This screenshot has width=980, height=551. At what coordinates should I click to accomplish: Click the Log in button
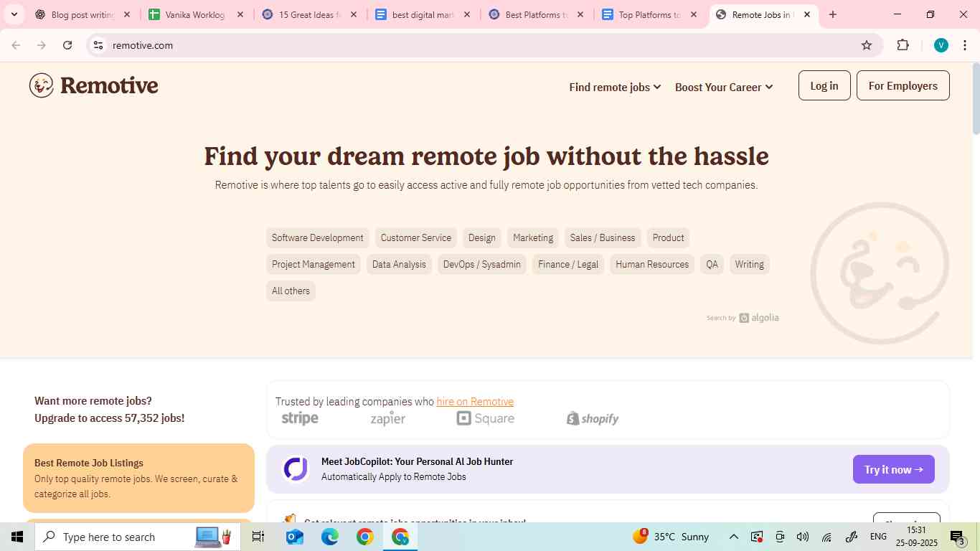[823, 85]
